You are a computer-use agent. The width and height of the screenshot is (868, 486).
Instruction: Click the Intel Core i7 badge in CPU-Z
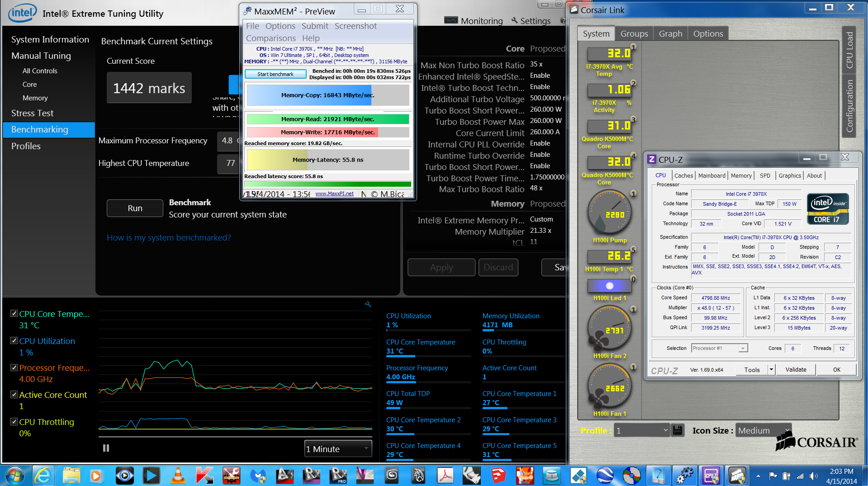[x=828, y=209]
